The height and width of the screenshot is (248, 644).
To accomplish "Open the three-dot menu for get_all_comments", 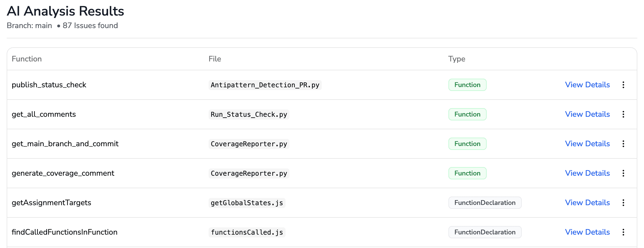I will point(623,114).
